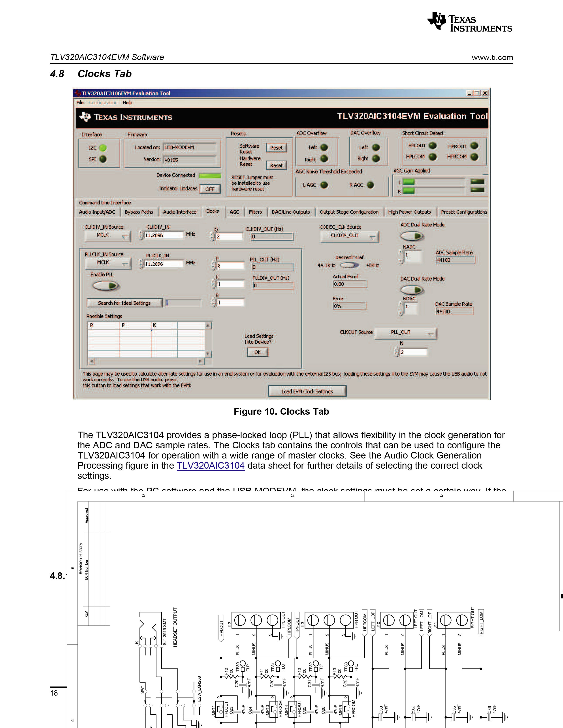Flip the Desired Fsref 44.1kHz/48kHz switch
The image size is (563, 728).
coord(350,265)
